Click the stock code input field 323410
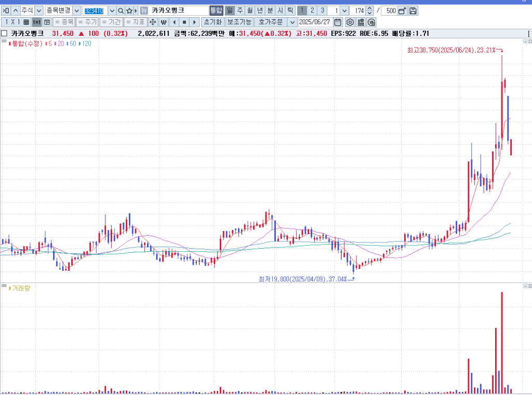 (x=94, y=10)
